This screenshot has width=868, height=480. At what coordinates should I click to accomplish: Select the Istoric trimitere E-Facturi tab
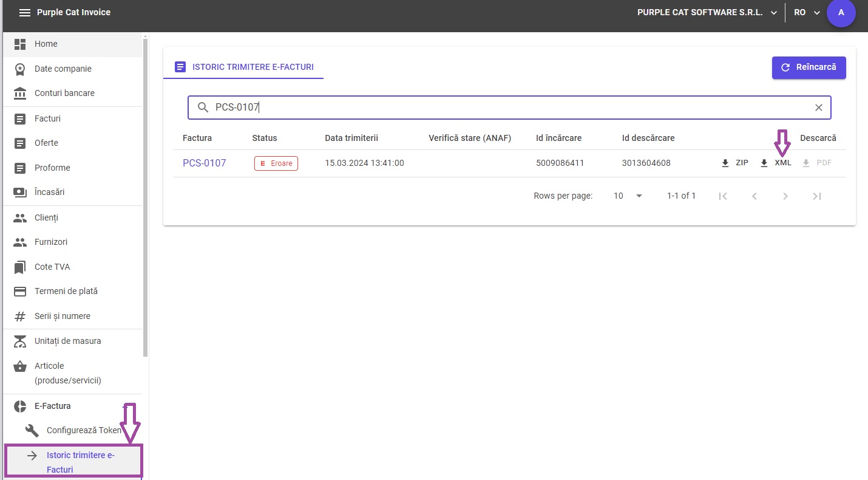click(x=243, y=67)
